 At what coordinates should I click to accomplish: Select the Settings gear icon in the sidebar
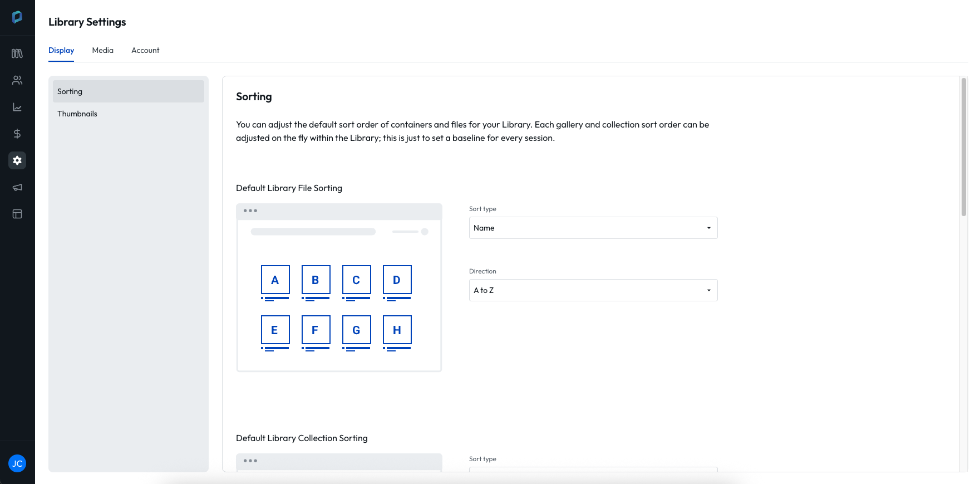17,160
